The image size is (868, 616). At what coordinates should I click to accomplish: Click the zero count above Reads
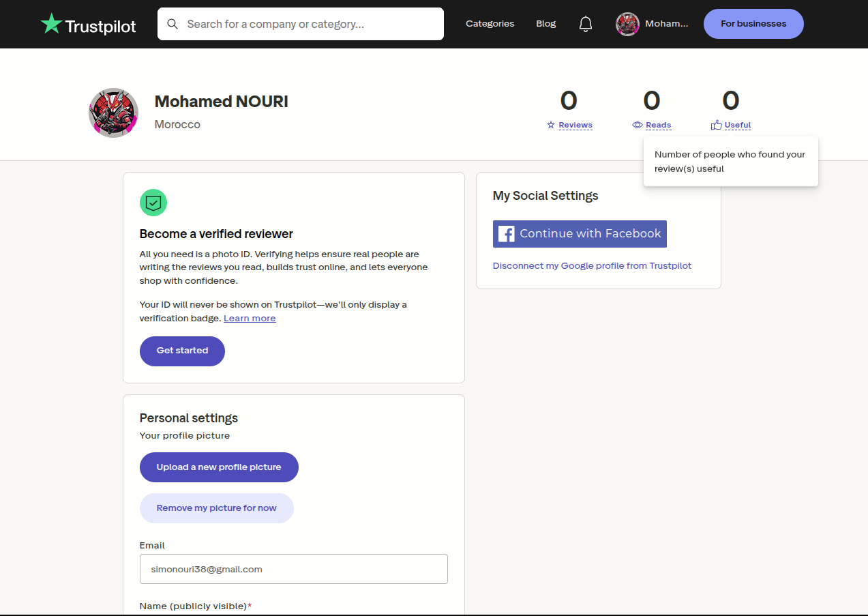pyautogui.click(x=652, y=101)
